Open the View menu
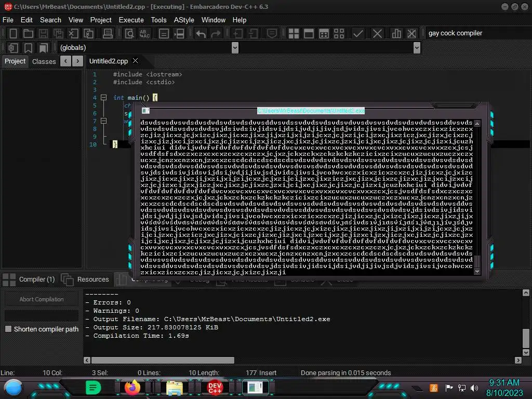 (76, 20)
